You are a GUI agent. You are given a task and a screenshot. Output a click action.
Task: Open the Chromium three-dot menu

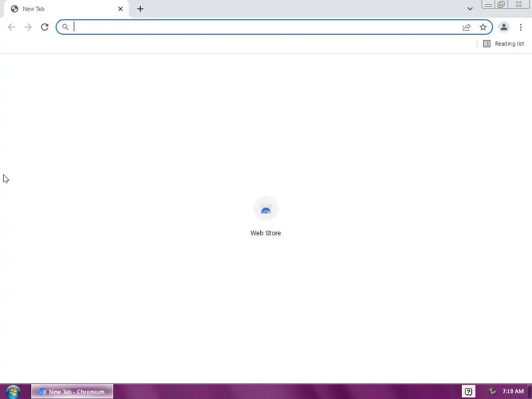[521, 27]
